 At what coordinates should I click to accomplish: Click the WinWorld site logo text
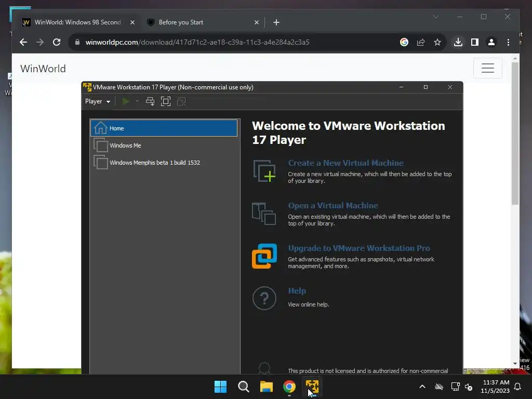click(x=43, y=69)
